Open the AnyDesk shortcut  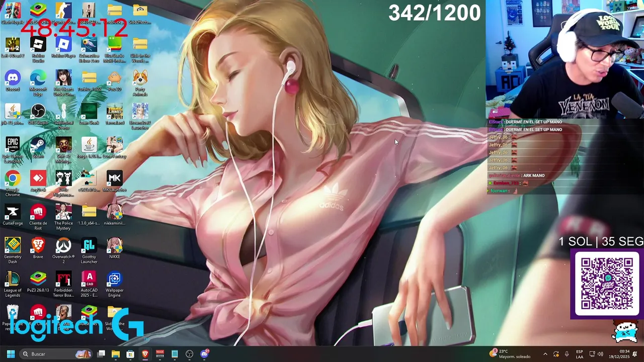pos(38,181)
